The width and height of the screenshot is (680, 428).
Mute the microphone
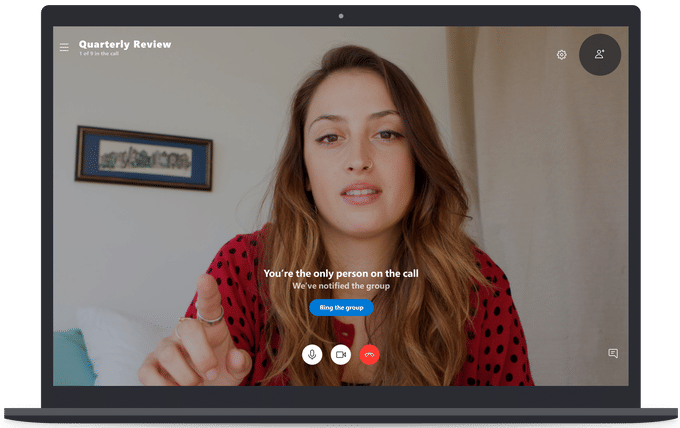pyautogui.click(x=312, y=354)
